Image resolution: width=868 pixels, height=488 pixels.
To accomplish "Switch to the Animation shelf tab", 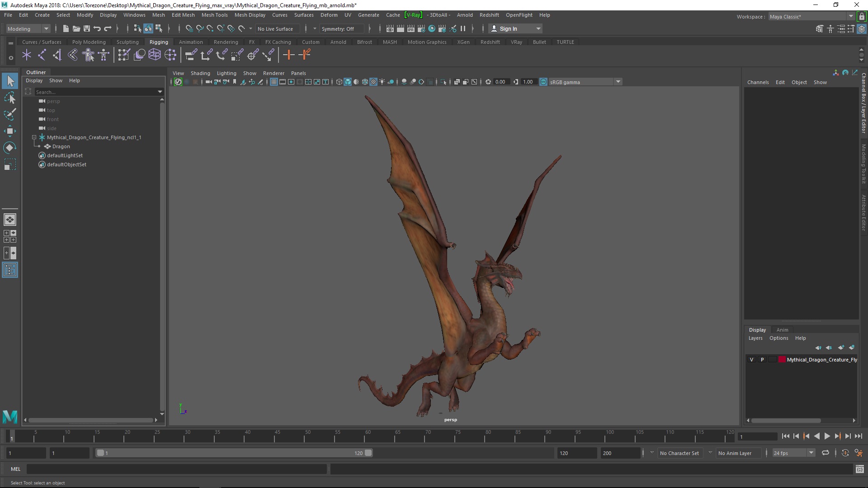I will 191,42.
